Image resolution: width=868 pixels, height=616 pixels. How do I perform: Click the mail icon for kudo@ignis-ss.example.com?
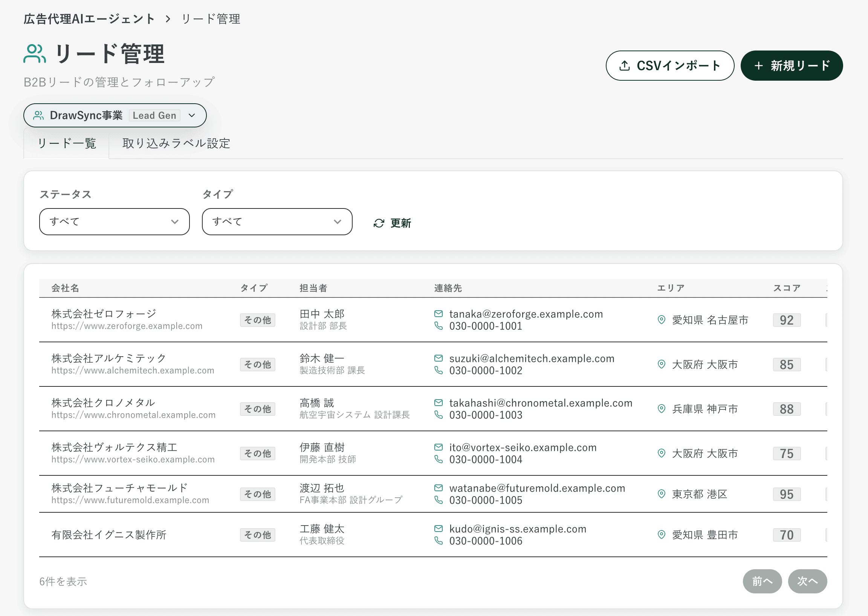coord(438,529)
